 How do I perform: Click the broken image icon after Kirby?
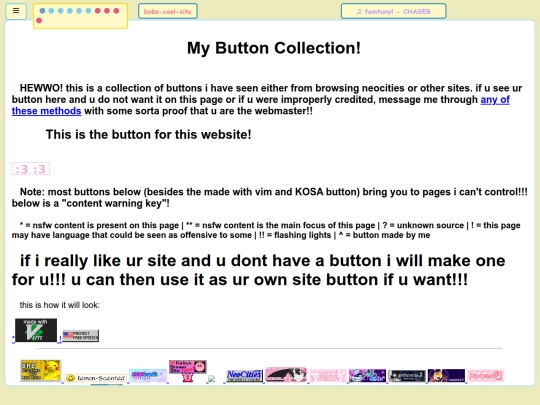[x=212, y=379]
